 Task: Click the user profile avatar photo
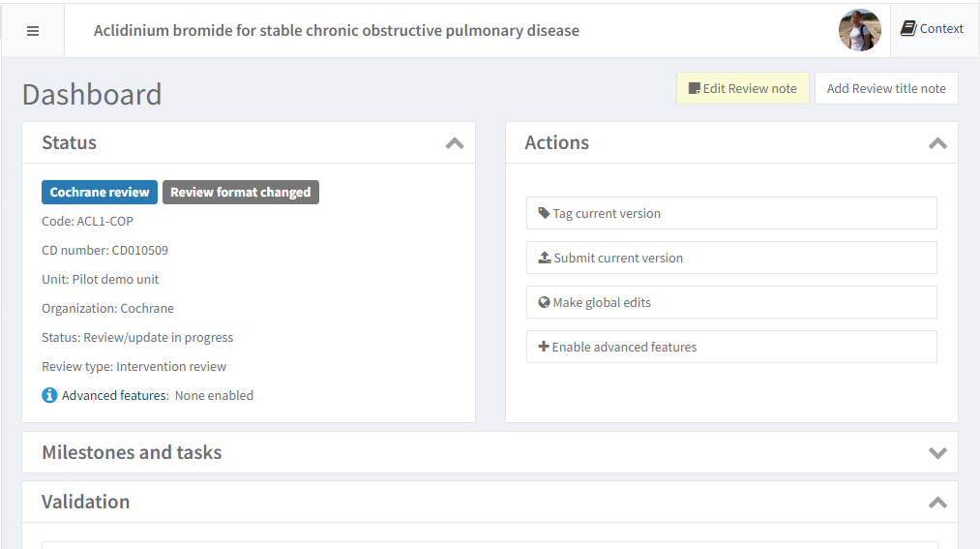(859, 30)
